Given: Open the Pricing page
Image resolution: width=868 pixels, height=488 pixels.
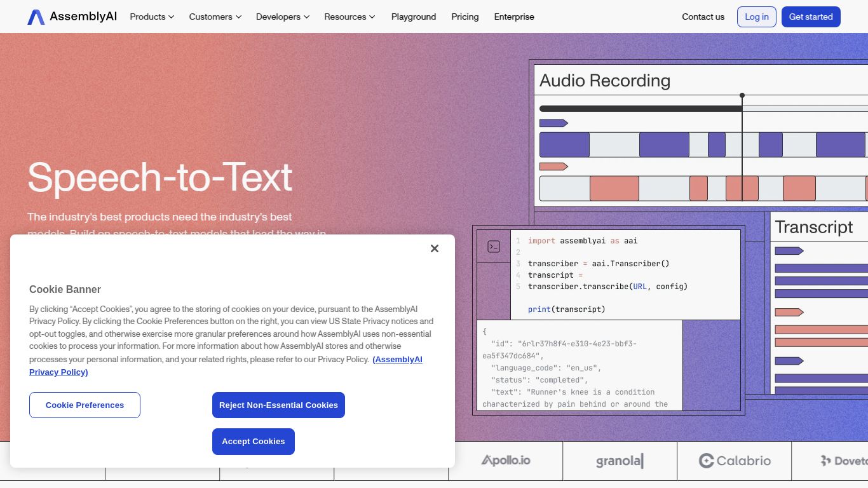Looking at the screenshot, I should click(x=465, y=17).
